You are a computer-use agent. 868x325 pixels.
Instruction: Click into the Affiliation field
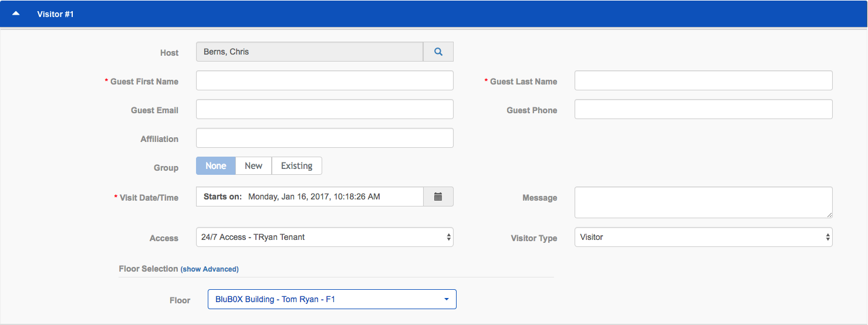point(325,138)
